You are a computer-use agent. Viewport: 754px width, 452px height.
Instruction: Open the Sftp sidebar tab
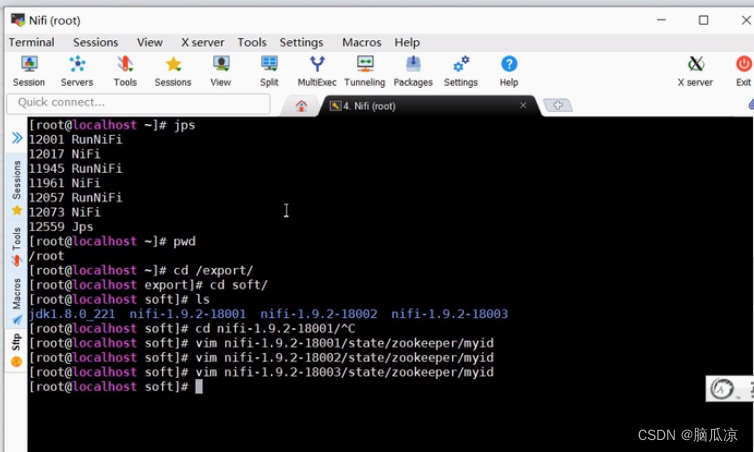tap(17, 350)
